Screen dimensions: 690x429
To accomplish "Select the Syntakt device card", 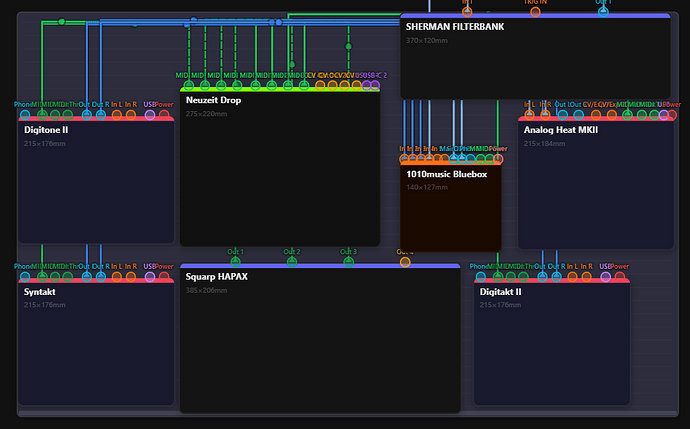I will pos(96,341).
